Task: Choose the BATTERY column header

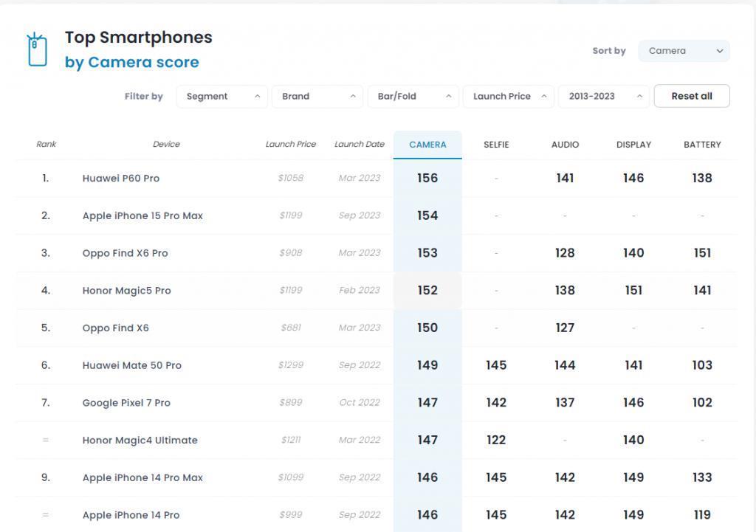Action: (x=702, y=145)
